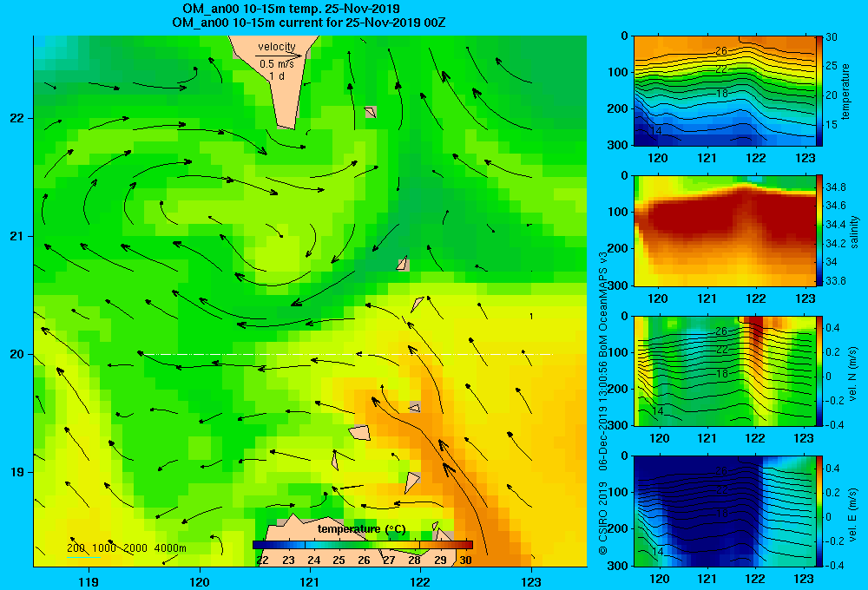The image size is (868, 590).
Task: Click the "34.8" tick on the salinity colorbar
Action: [836, 187]
